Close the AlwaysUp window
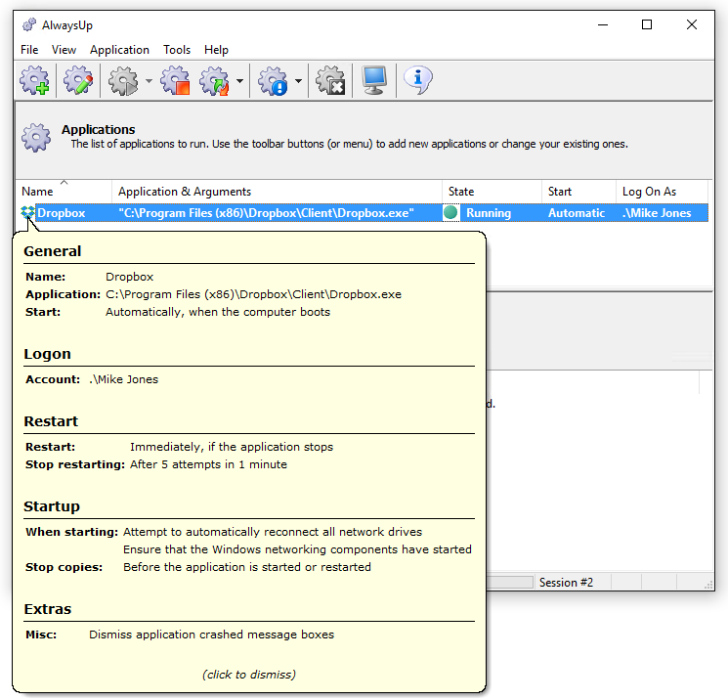 click(691, 24)
